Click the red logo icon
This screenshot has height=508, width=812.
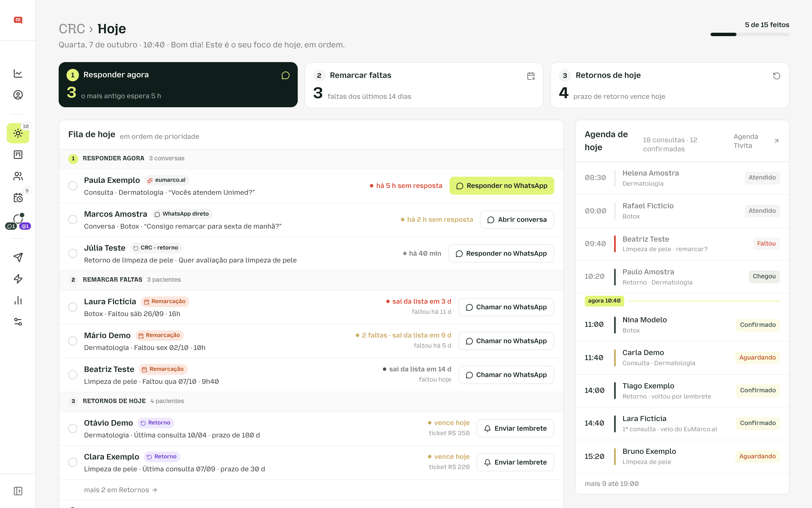pyautogui.click(x=18, y=20)
